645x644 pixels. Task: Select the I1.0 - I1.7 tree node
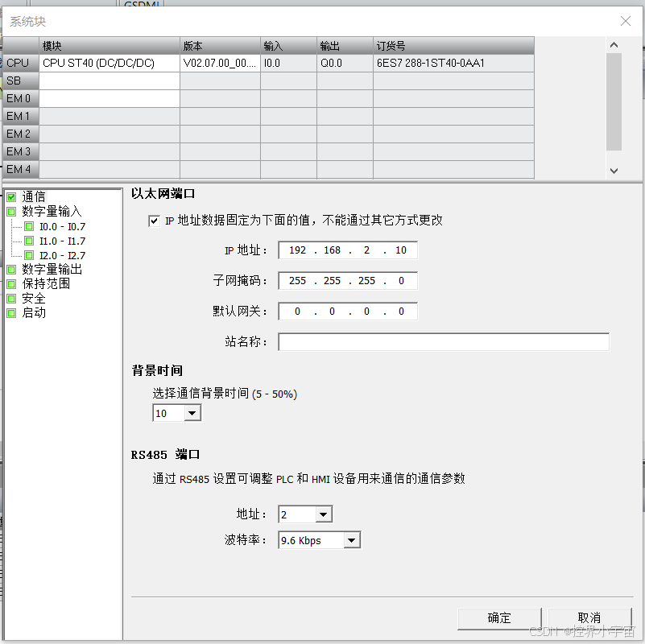coord(62,241)
